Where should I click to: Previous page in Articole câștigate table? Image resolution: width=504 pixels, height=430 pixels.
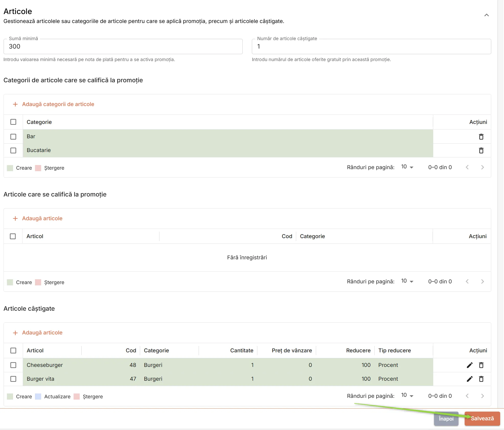click(467, 396)
